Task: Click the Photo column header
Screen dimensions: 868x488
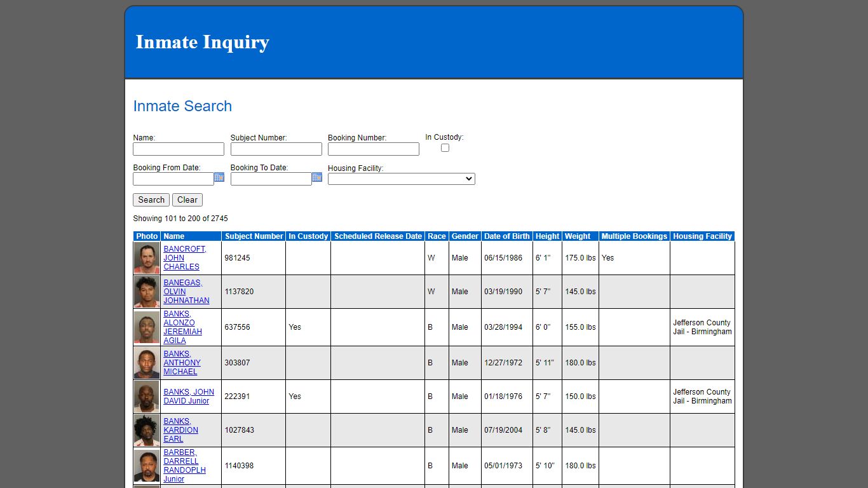Action: [x=147, y=236]
